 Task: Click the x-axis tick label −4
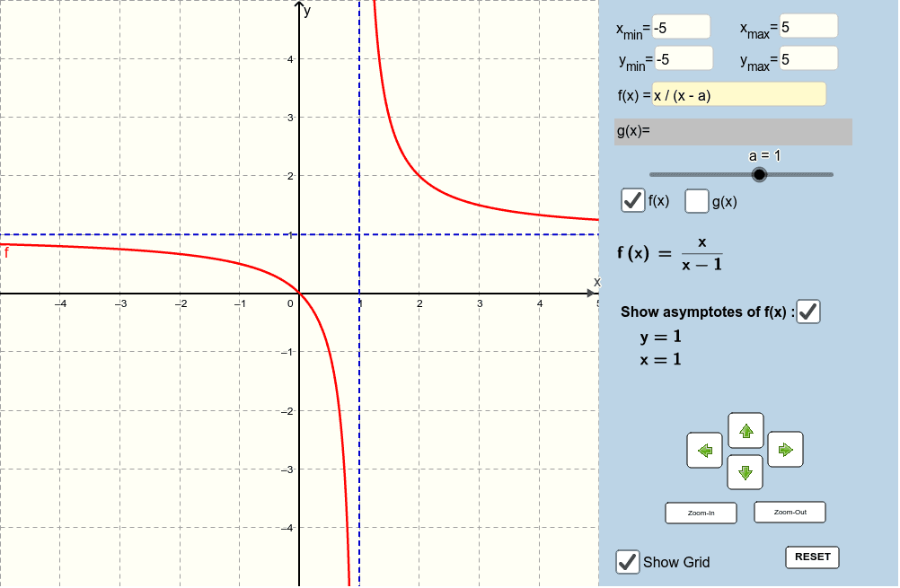(x=61, y=304)
